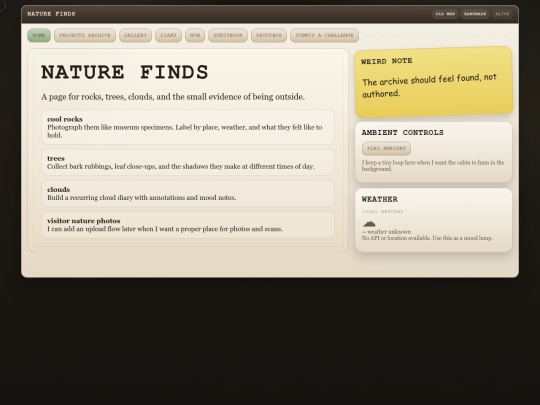Click the large Nature Finds page heading
540x405 pixels.
click(125, 73)
